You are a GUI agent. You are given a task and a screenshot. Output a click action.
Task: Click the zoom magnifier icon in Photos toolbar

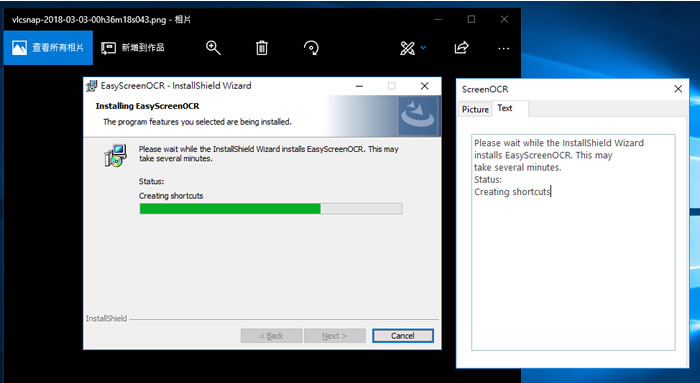click(x=213, y=47)
